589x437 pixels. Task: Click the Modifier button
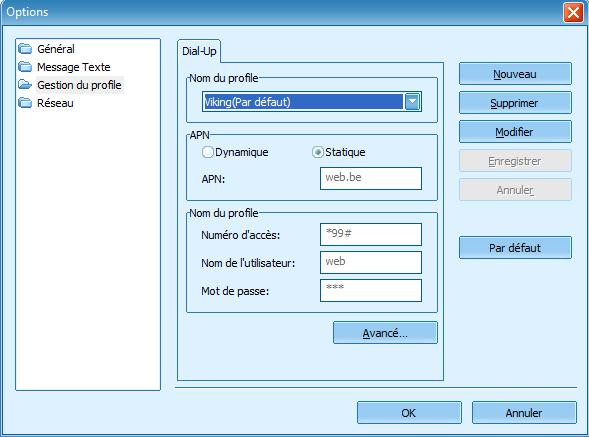pos(515,132)
